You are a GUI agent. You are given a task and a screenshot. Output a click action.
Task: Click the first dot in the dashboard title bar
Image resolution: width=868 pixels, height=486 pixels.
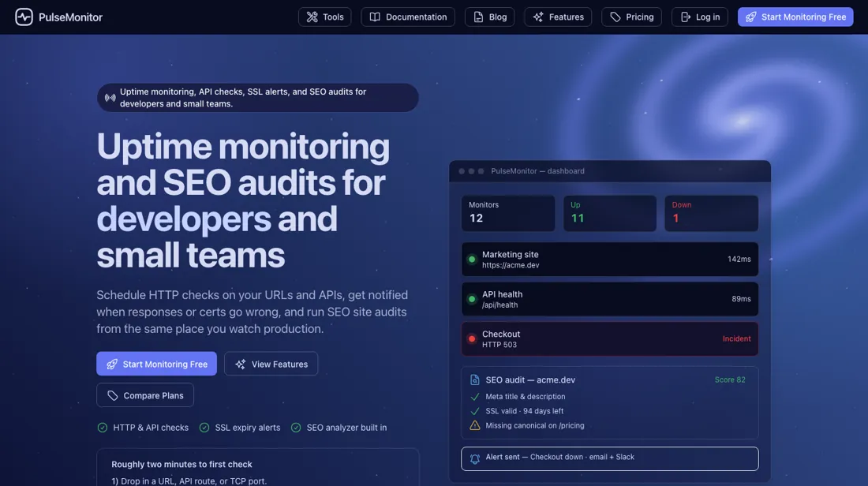(x=462, y=171)
